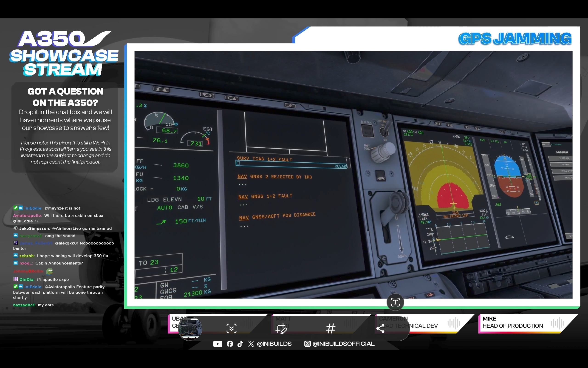Tap the share icon in the screenshot toolbar
The height and width of the screenshot is (368, 588).
pos(380,328)
